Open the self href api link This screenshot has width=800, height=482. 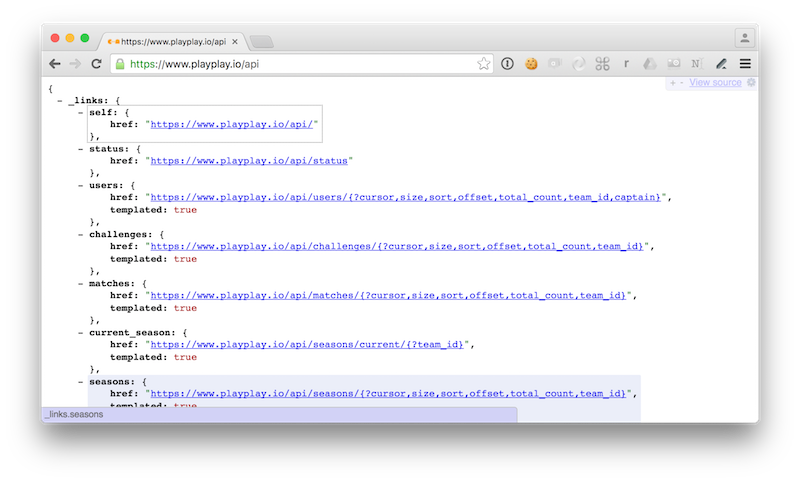232,124
